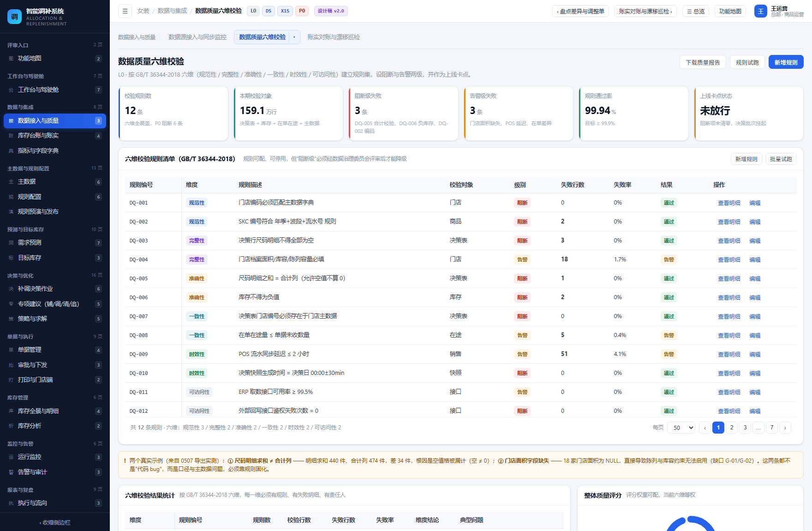Switch to 账实对账与漂移巡检 tab
The width and height of the screenshot is (812, 531).
click(x=334, y=37)
